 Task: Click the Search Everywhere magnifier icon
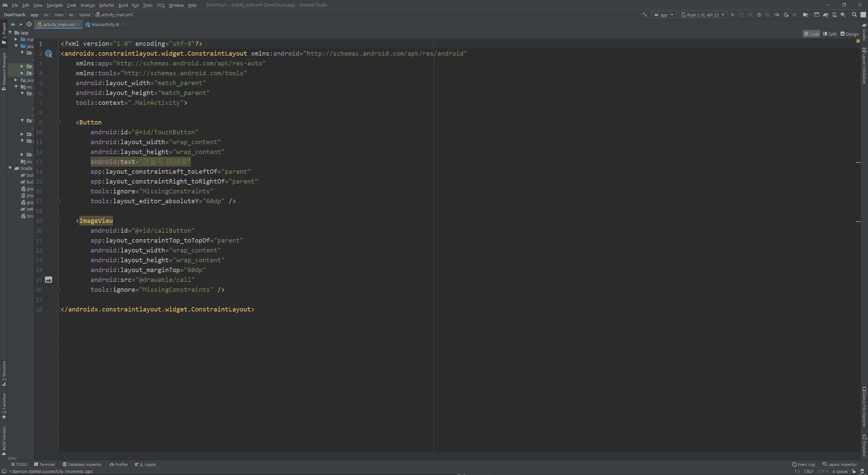coord(854,15)
